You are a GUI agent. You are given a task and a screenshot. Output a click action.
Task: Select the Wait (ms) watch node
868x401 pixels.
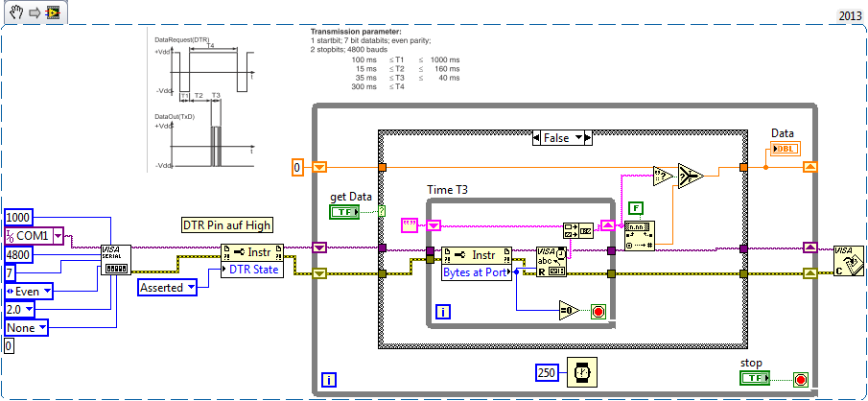pyautogui.click(x=582, y=372)
